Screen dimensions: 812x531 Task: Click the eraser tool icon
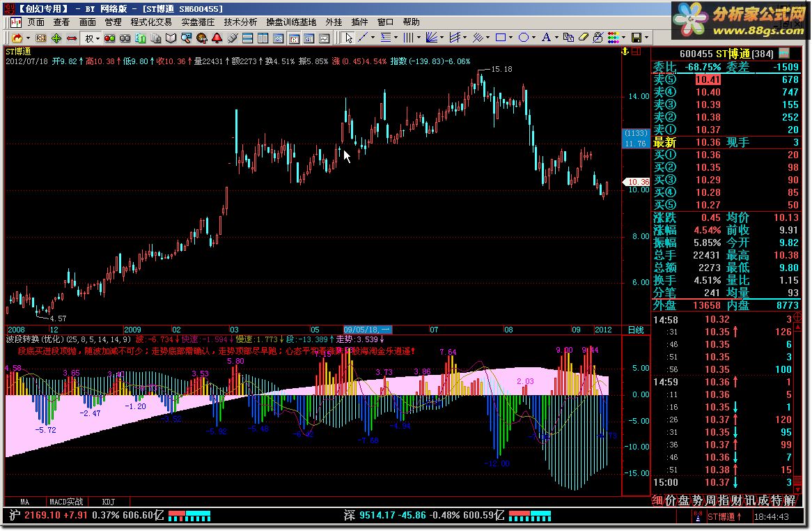coord(584,38)
